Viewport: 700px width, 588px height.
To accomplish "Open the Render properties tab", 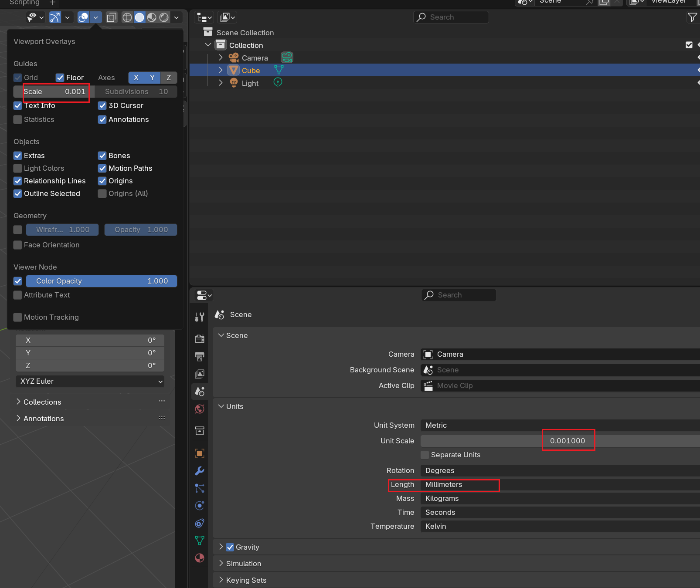I will pyautogui.click(x=200, y=339).
